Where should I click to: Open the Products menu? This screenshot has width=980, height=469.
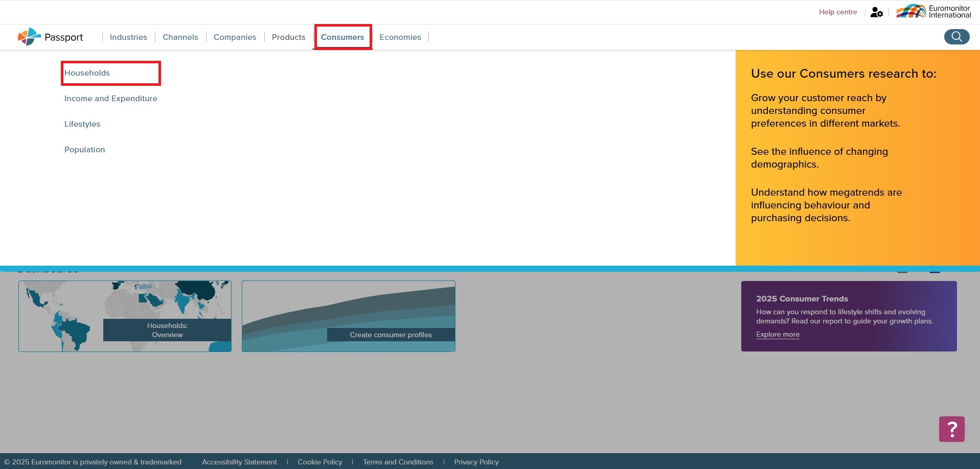pyautogui.click(x=288, y=37)
